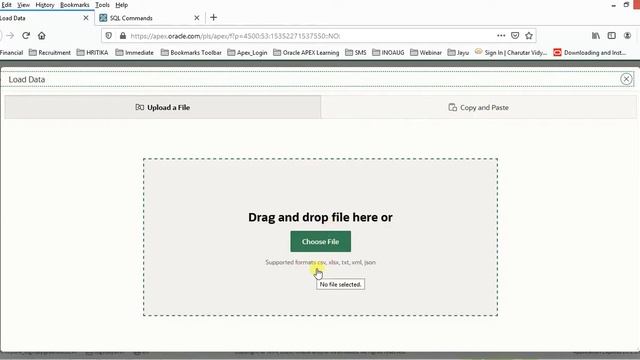Open the Jayu bookmarks folder
Viewport: 640px width, 360px height.
458,53
